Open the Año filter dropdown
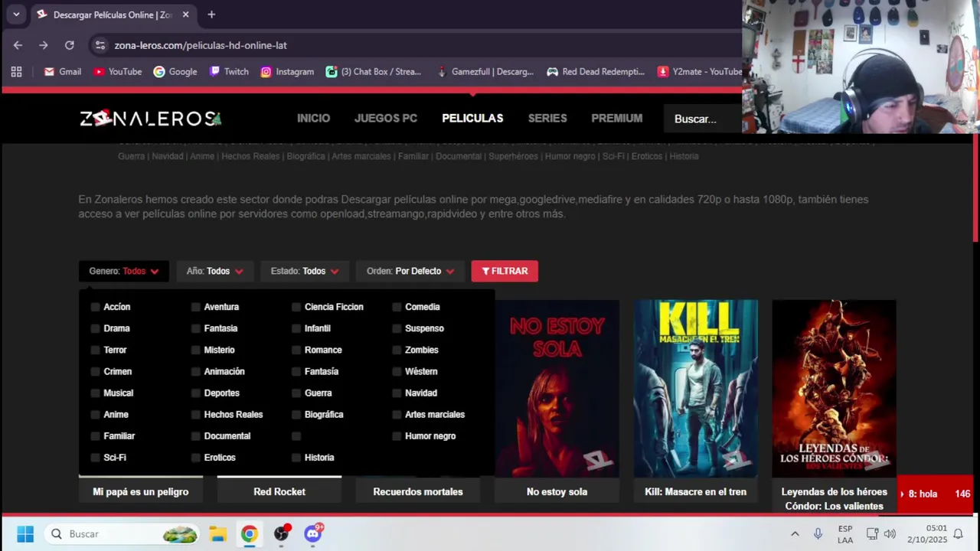Screen dimensions: 980x551 click(x=214, y=271)
